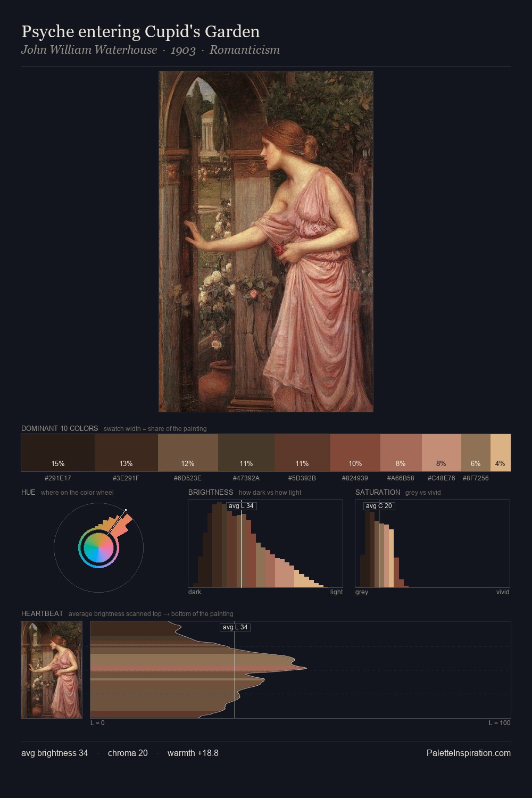Click 'where on the color wheel' caption
532x798 pixels.
click(77, 493)
